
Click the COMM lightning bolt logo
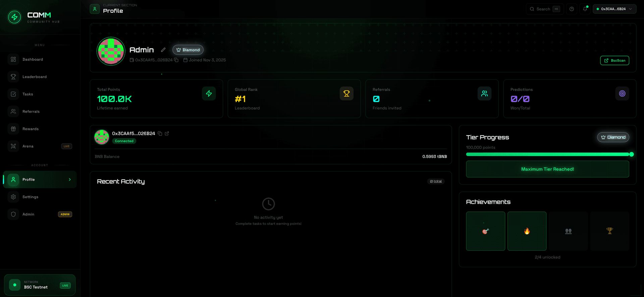point(14,17)
